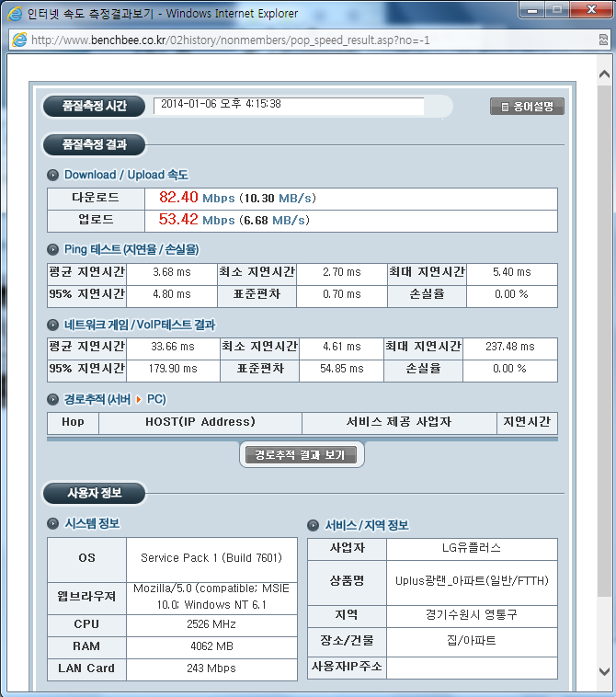The image size is (616, 697).
Task: Click the bullet icon beside 경로추적
Action: click(x=53, y=400)
